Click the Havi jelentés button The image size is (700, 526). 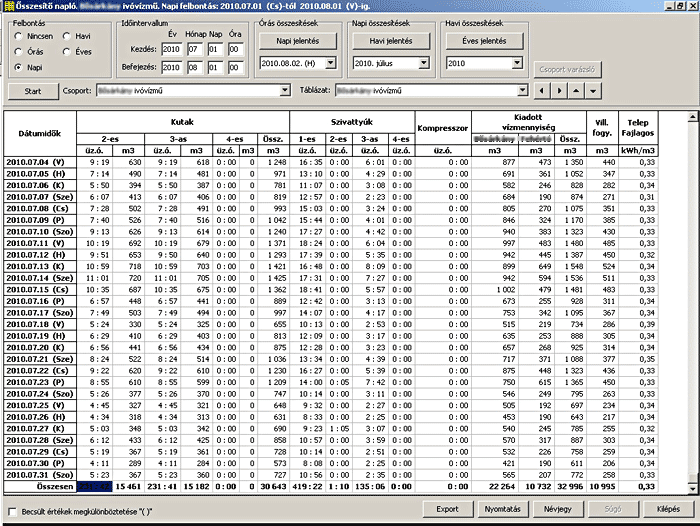click(391, 41)
